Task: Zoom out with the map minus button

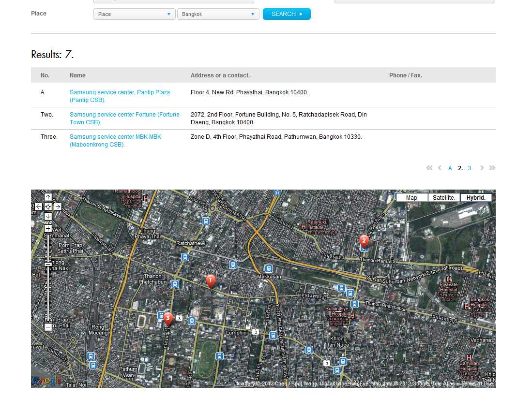Action: tap(48, 327)
